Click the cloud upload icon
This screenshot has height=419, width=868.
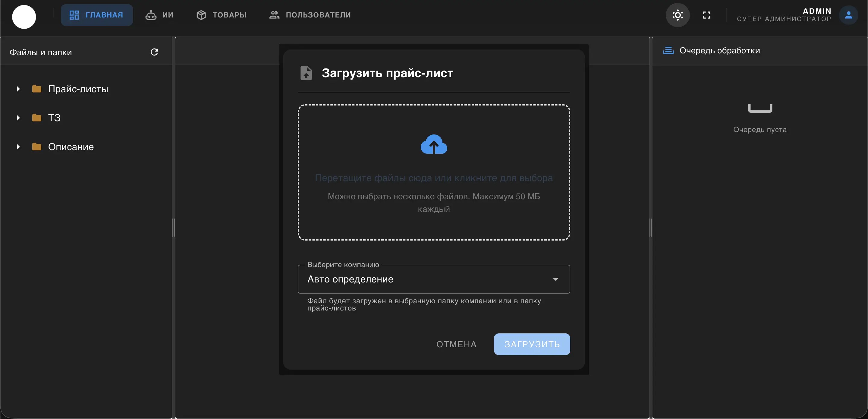click(434, 145)
